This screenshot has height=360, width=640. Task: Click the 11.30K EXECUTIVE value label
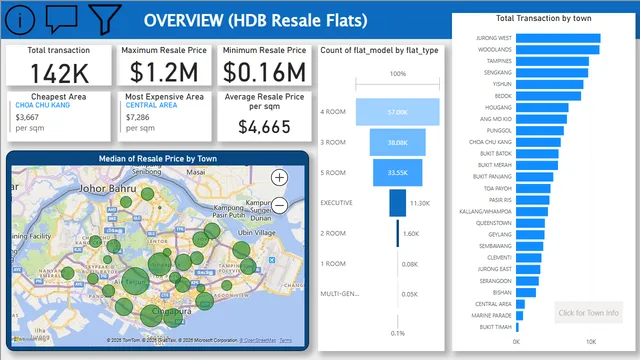point(420,203)
